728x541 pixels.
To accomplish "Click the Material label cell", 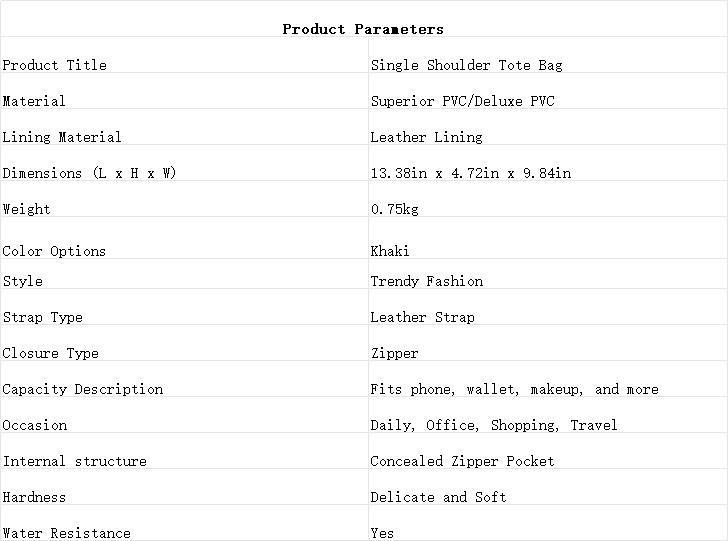I will click(184, 91).
